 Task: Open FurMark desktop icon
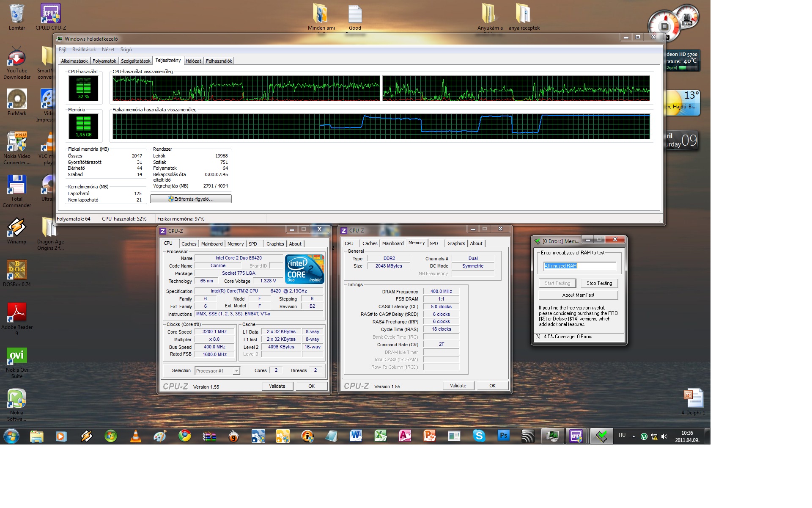tap(17, 99)
